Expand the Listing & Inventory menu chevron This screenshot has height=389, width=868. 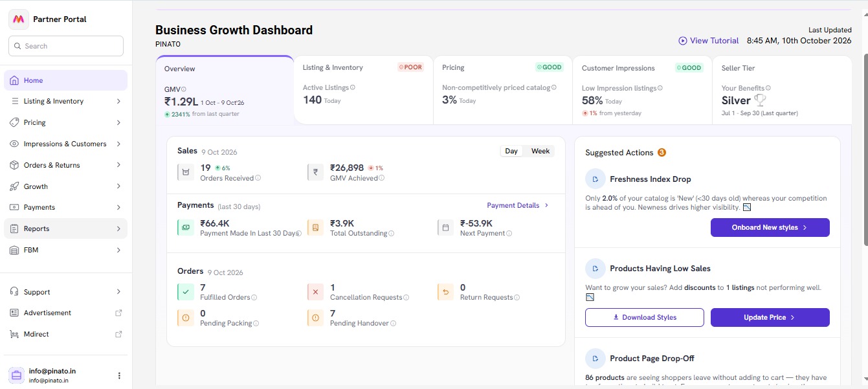point(118,101)
